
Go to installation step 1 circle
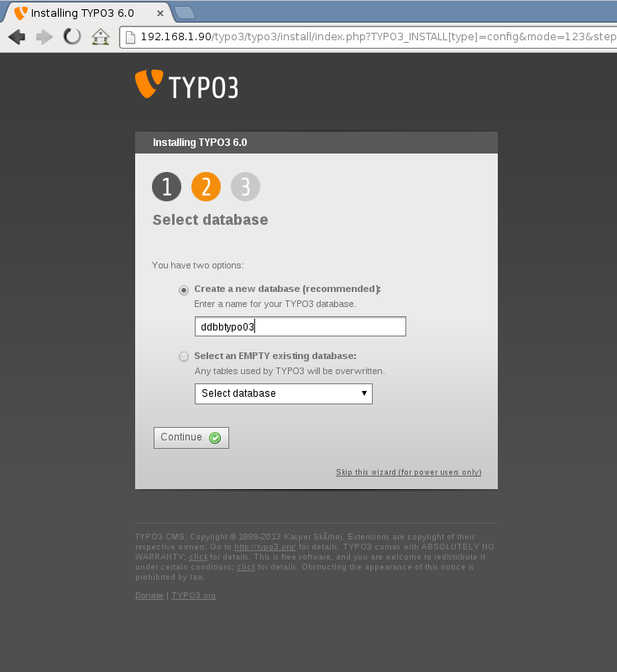pos(166,186)
